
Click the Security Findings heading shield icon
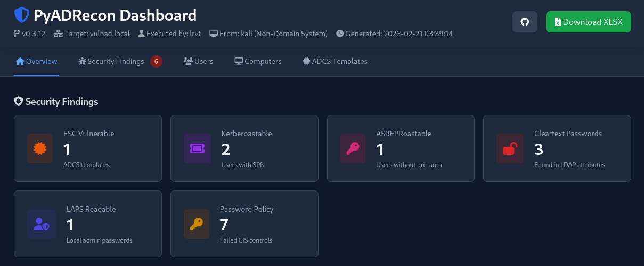(18, 101)
